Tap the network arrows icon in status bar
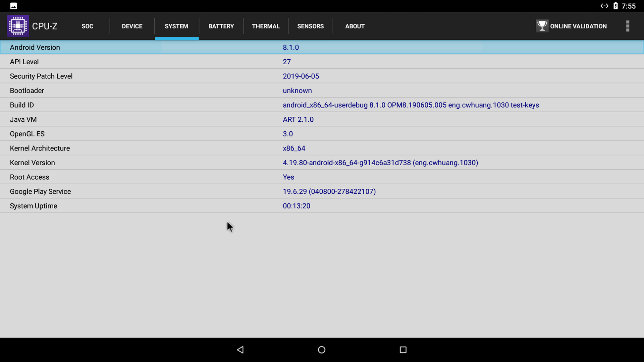 [x=604, y=6]
